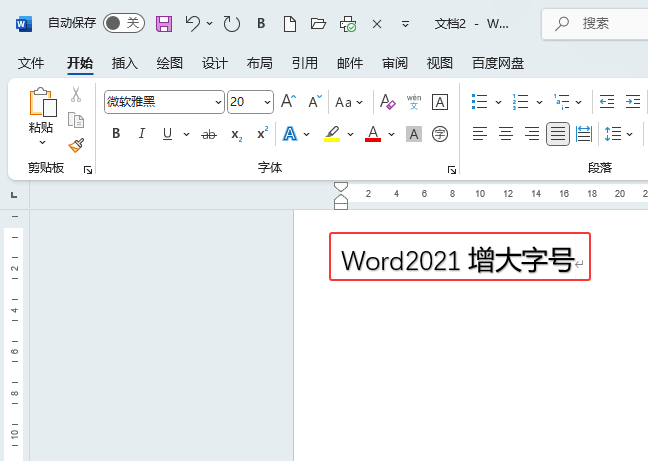648x461 pixels.
Task: Increase font size with A up icon
Action: [x=288, y=101]
